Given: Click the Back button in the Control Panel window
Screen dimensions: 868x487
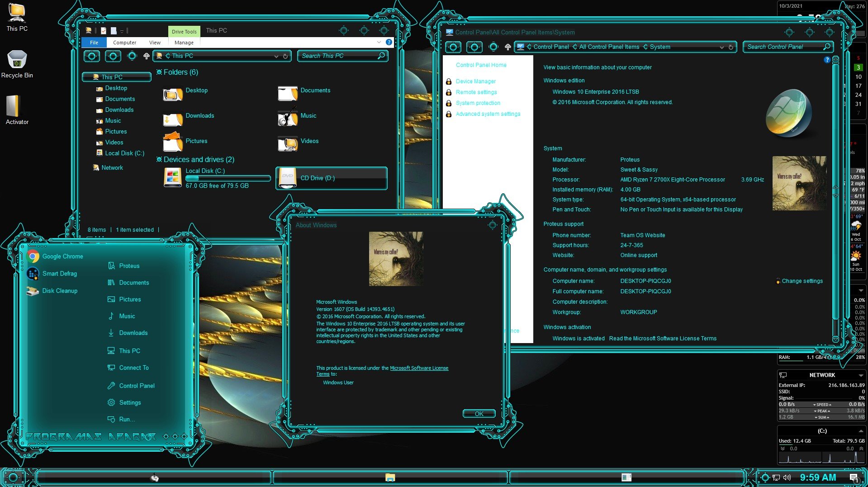Looking at the screenshot, I should (453, 47).
